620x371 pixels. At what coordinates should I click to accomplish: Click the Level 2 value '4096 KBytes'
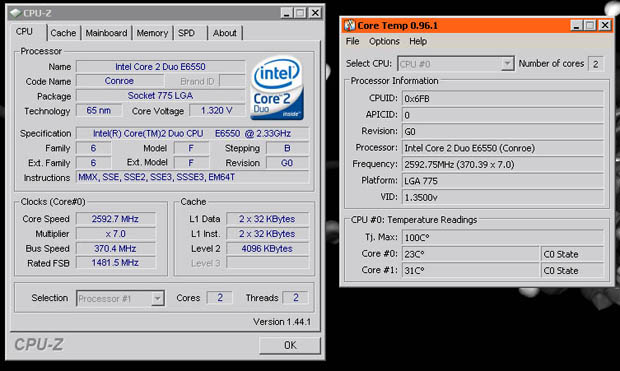point(267,248)
